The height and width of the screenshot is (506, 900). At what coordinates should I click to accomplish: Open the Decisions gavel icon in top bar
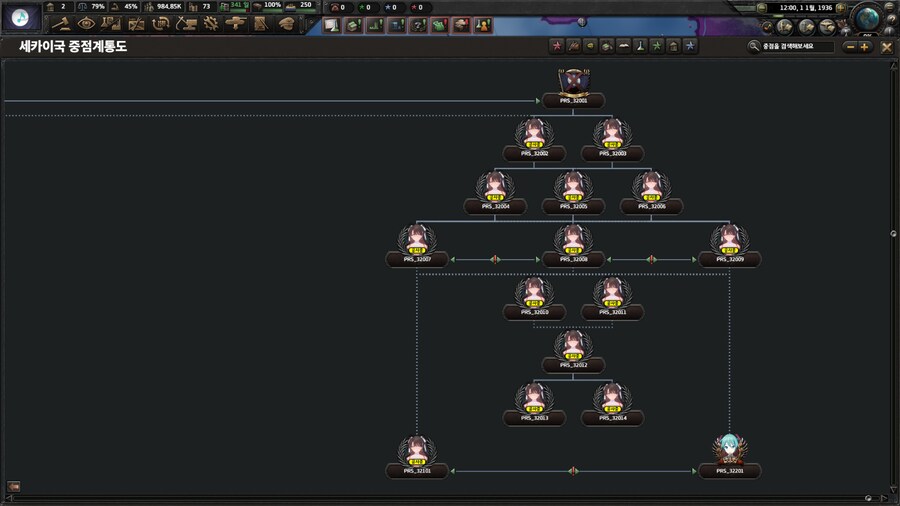pos(61,24)
